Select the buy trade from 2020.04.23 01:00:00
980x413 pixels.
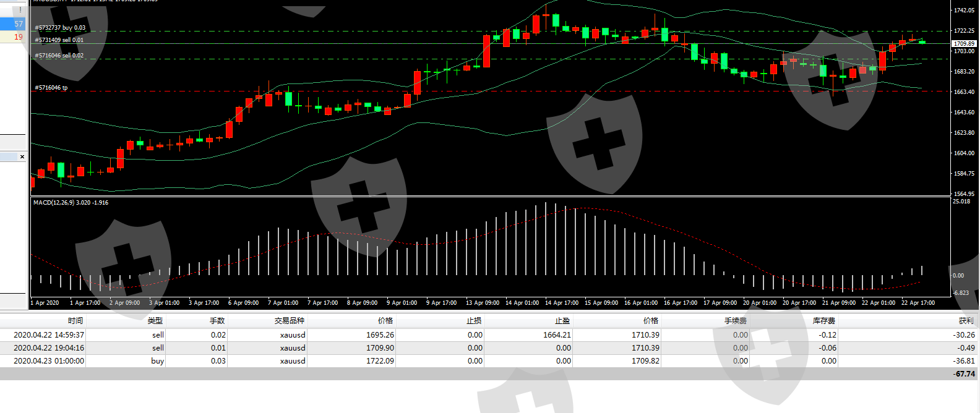tap(49, 361)
